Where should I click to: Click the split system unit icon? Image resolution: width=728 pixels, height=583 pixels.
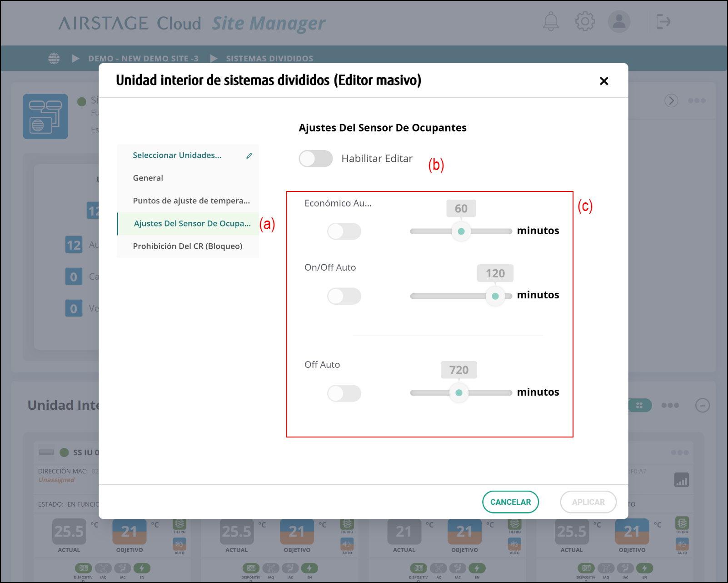pyautogui.click(x=45, y=116)
